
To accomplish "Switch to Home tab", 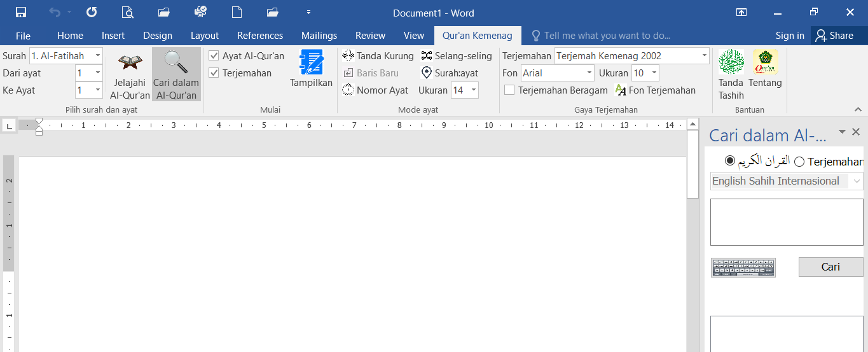I will coord(70,36).
